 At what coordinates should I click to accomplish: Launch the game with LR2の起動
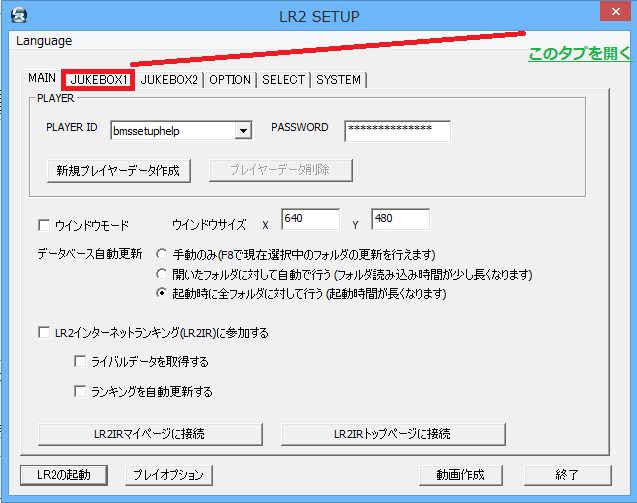coord(64,475)
